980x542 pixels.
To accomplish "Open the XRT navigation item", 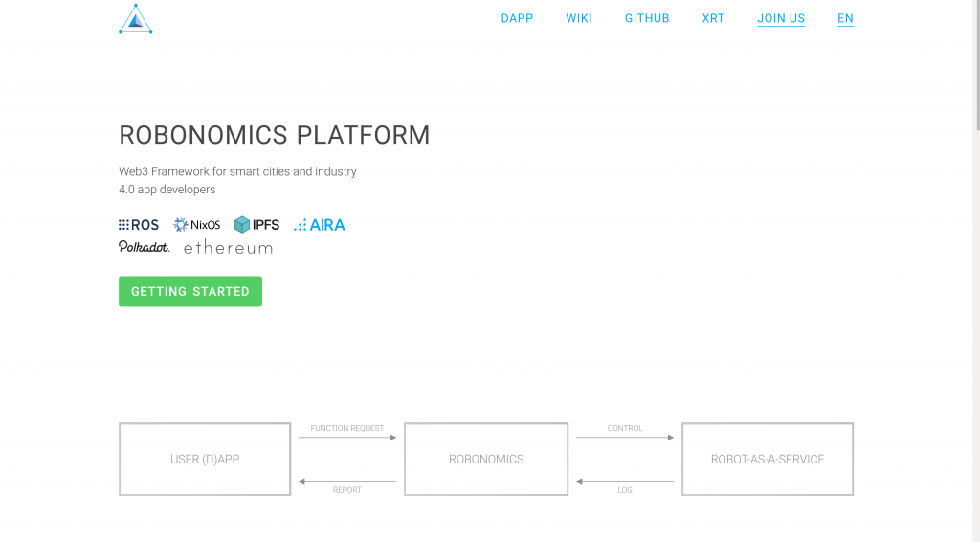I will point(713,19).
